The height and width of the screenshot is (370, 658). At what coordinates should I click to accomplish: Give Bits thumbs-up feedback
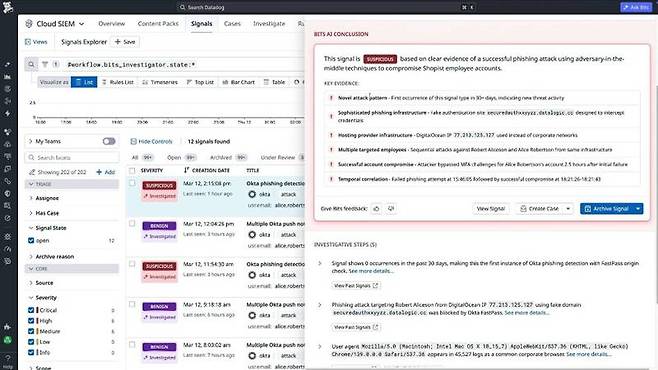tap(376, 208)
